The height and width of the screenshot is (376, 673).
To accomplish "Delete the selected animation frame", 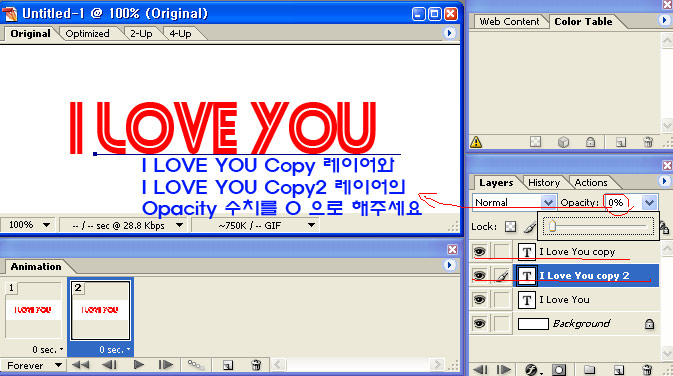I will pos(256,365).
